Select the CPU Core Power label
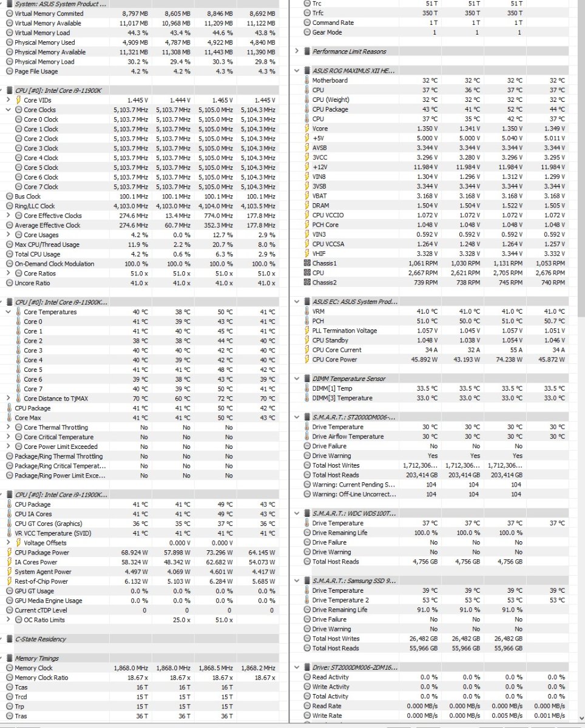Viewport: 585px width, 728px height. point(335,360)
